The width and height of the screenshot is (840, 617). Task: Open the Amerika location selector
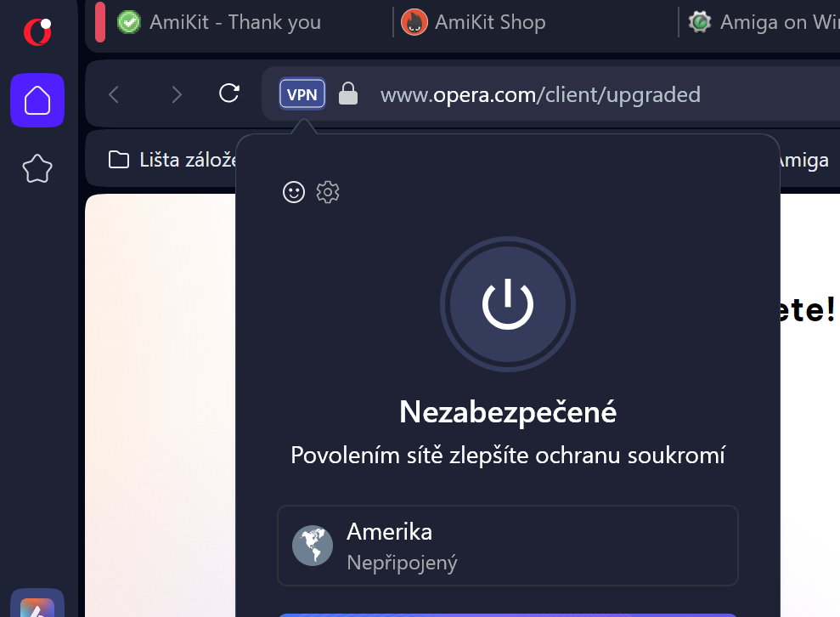click(508, 546)
